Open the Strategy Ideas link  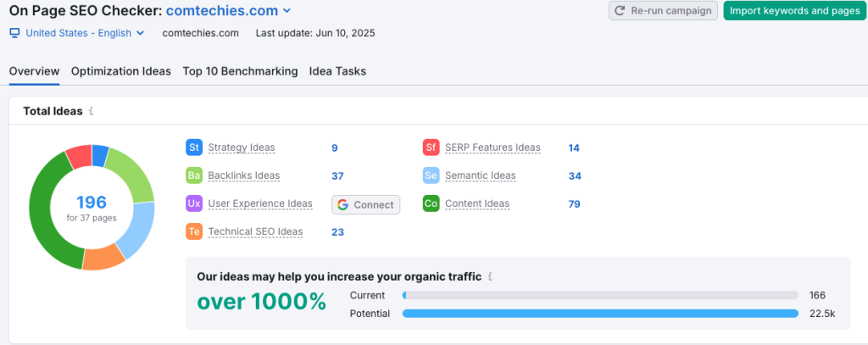(242, 147)
